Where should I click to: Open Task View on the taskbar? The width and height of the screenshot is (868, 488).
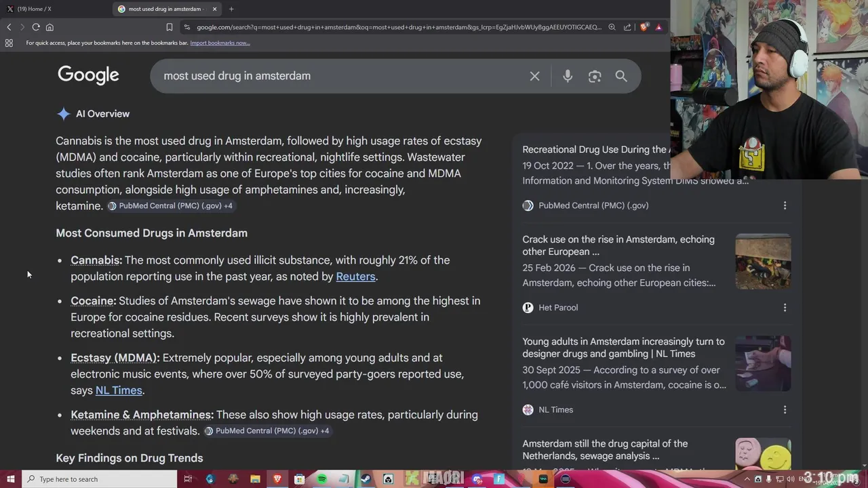coord(188,479)
